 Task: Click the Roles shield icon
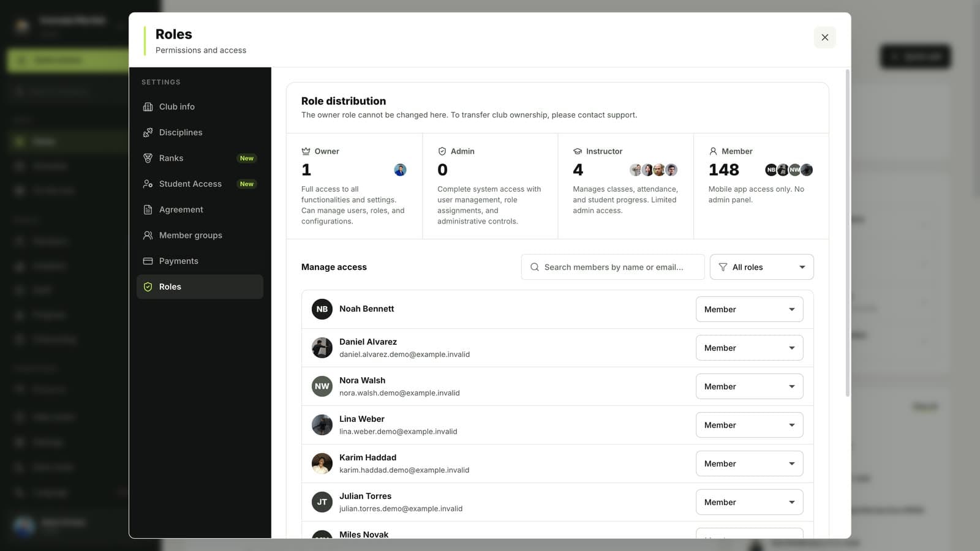tap(148, 287)
